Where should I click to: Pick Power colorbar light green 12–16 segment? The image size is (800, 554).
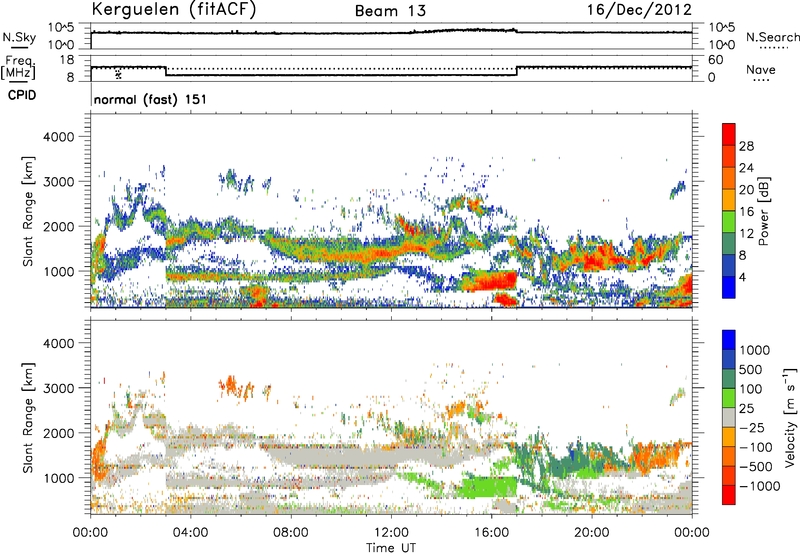(x=729, y=222)
